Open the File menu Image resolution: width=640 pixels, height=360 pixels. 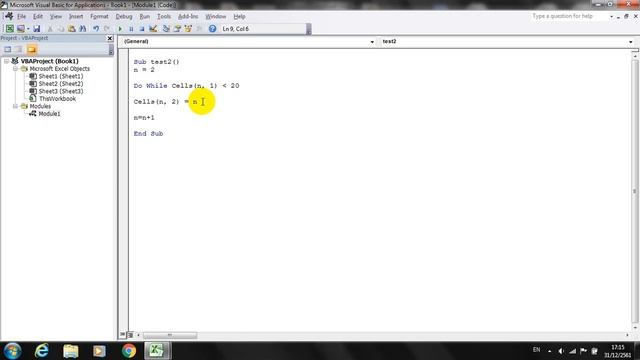pos(21,16)
